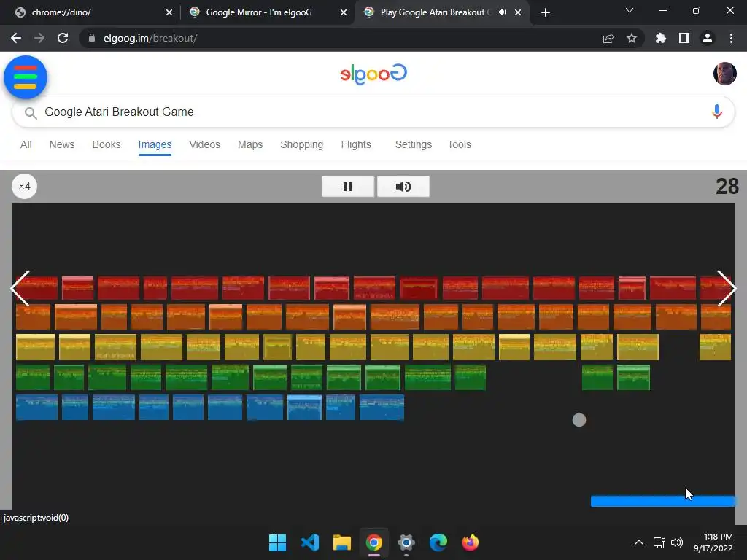
Task: Open a new browser tab
Action: (x=546, y=12)
